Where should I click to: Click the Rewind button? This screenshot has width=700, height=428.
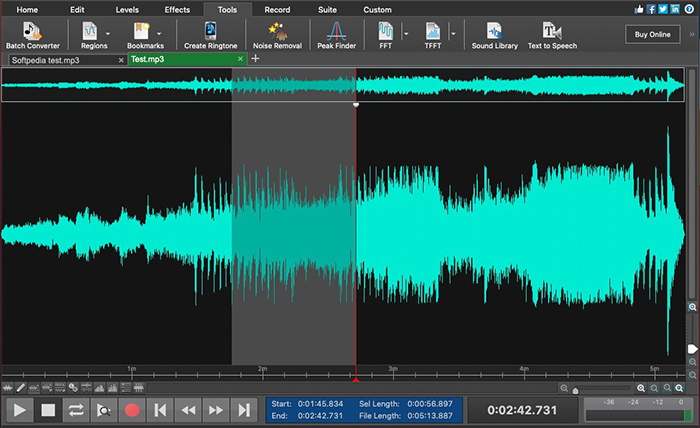(x=188, y=410)
